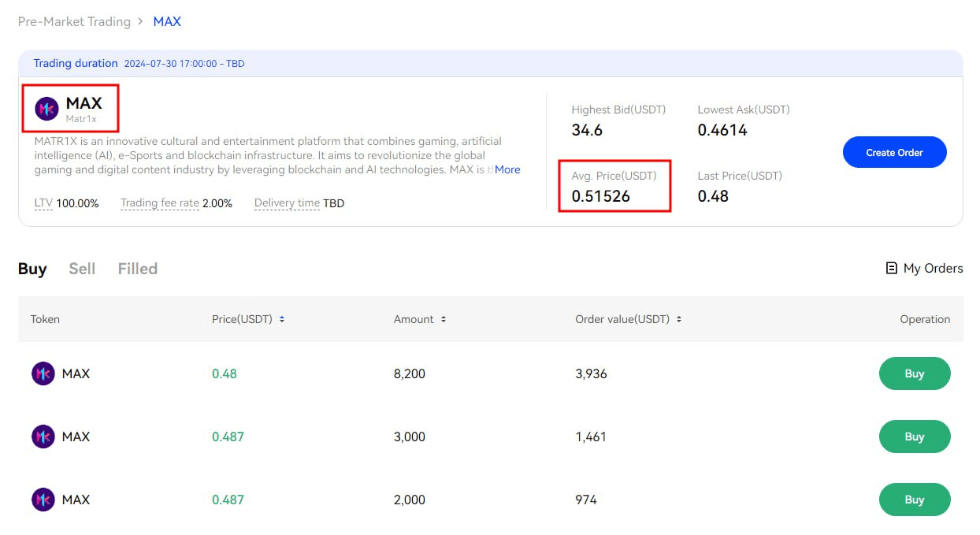Click the MAX breadcrumb link
The height and width of the screenshot is (535, 980).
pyautogui.click(x=167, y=21)
